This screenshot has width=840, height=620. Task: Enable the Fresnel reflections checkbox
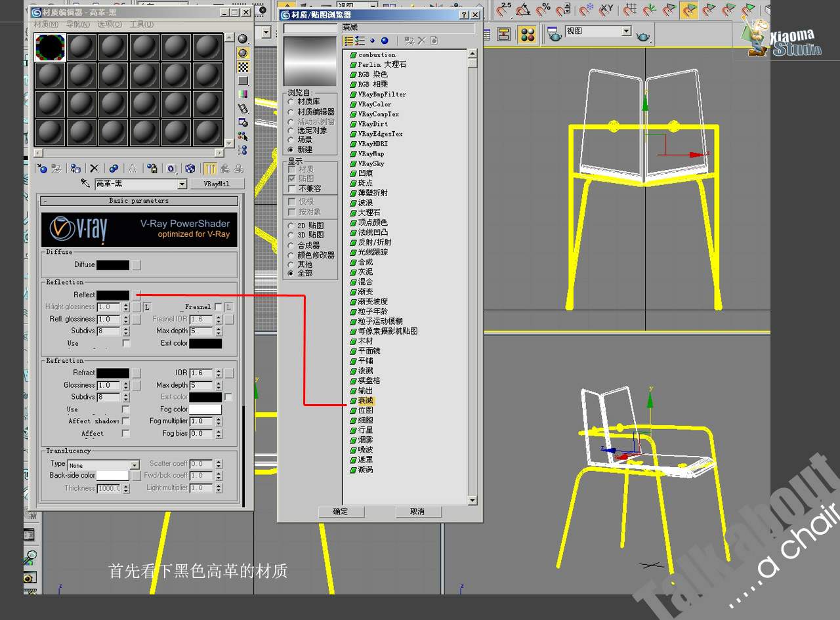click(218, 306)
